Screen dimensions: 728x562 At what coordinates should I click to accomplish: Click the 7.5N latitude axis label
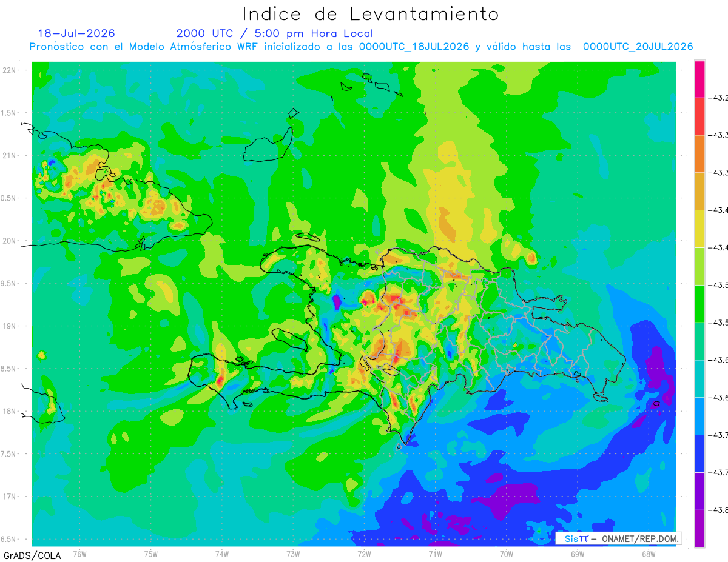coord(9,454)
